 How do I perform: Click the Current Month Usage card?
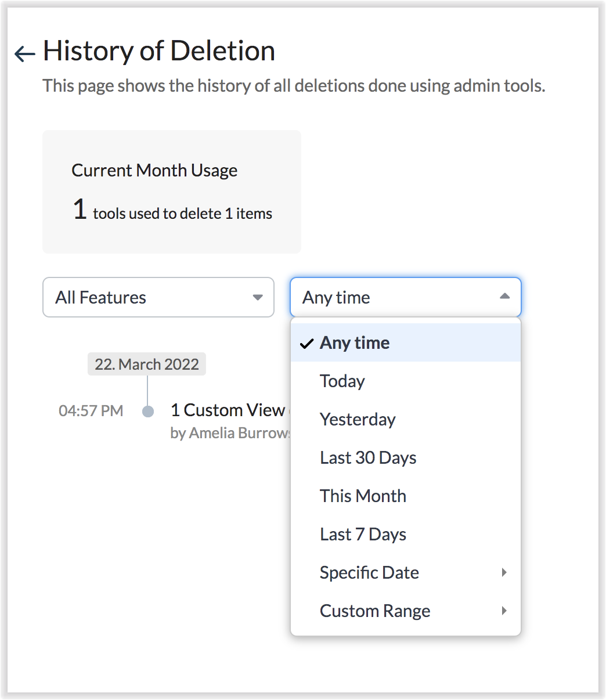[x=172, y=192]
